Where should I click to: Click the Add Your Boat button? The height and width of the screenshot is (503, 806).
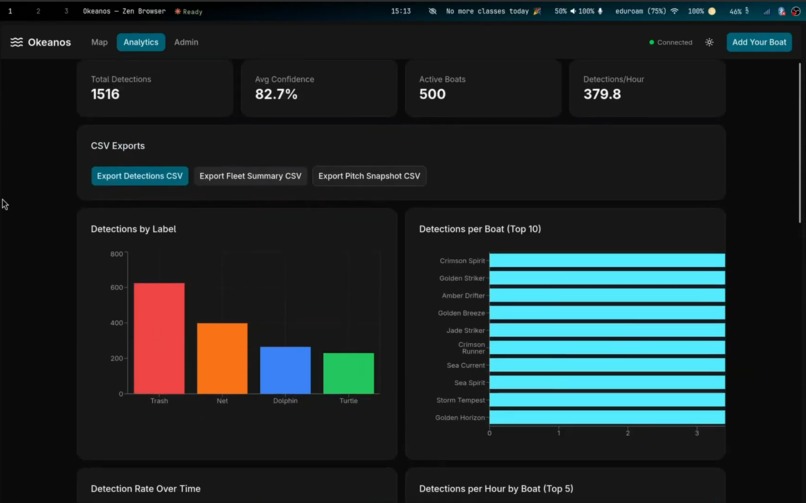[x=759, y=42]
